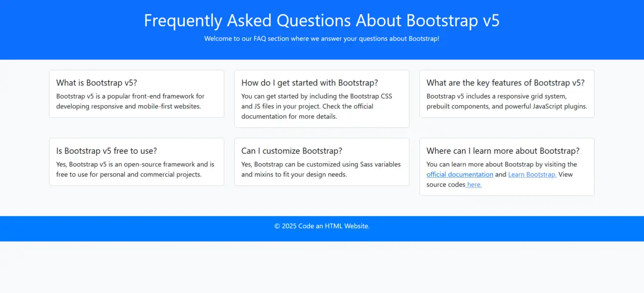The image size is (644, 293).
Task: Click 'What are the key features' title
Action: pos(506,83)
